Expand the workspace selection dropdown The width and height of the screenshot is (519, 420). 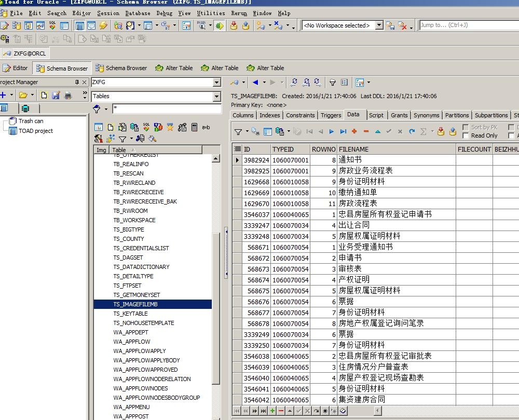(x=379, y=25)
